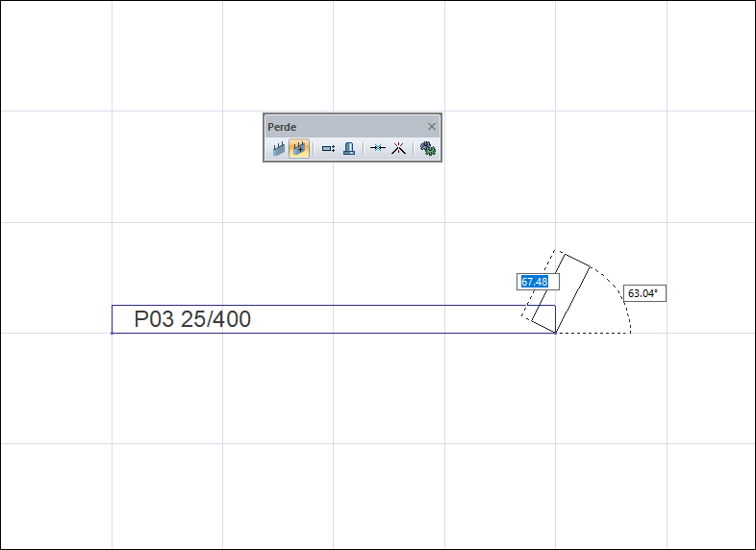756x550 pixels.
Task: Click inside the tilted preview wall rectangle
Action: [561, 293]
